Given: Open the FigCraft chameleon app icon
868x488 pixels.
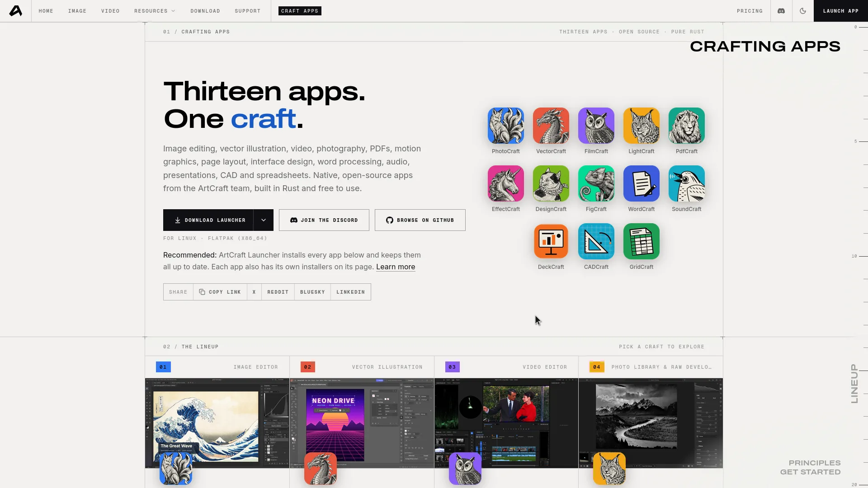Looking at the screenshot, I should [x=596, y=183].
